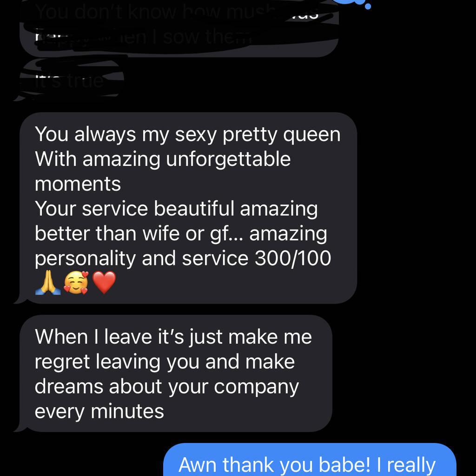Tap the "When I leave it's just make me" line
Screen dimensions: 476x476
(x=173, y=337)
